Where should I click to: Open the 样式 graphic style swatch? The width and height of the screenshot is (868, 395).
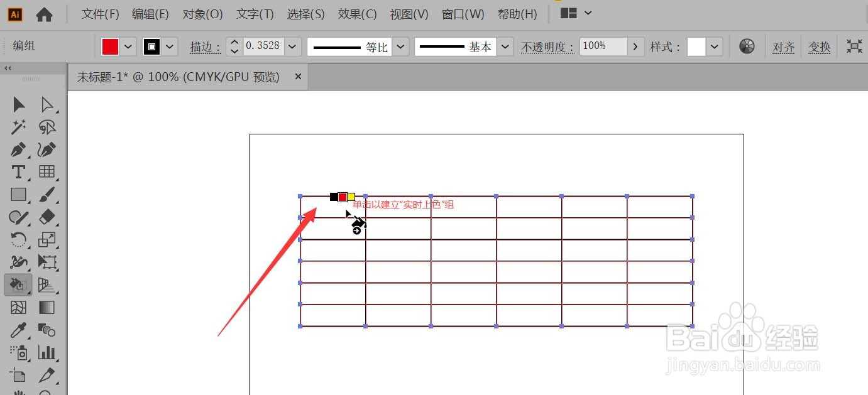pos(696,46)
